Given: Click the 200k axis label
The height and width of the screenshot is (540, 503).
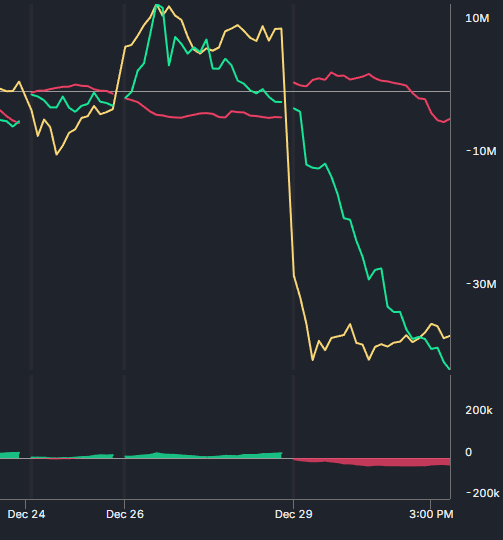Looking at the screenshot, I should 479,410.
